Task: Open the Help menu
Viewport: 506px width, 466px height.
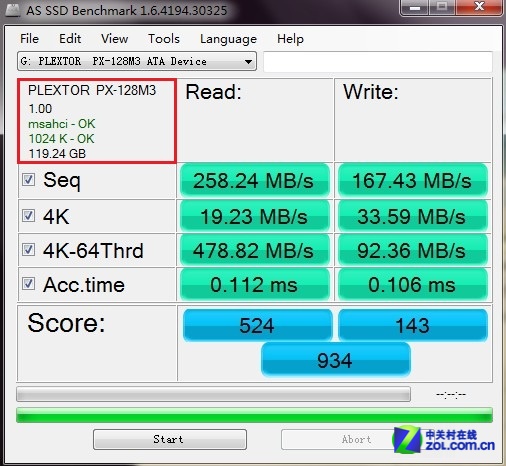Action: (290, 39)
